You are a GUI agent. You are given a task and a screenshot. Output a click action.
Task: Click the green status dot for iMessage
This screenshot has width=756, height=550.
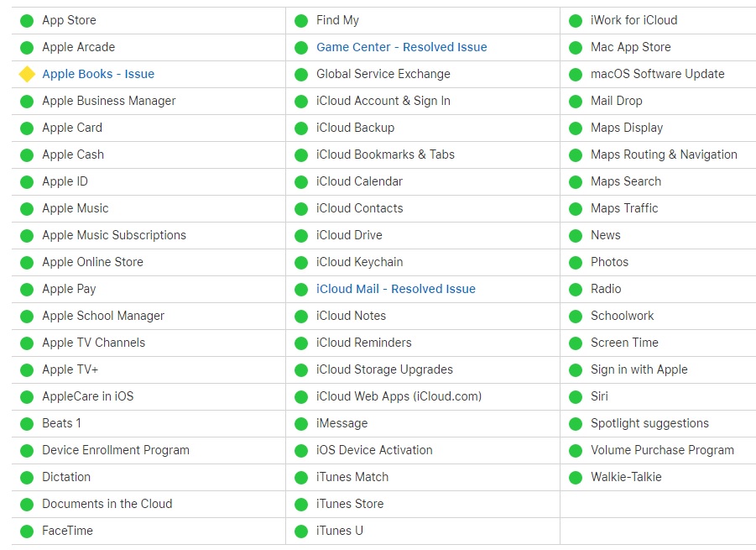pos(301,423)
